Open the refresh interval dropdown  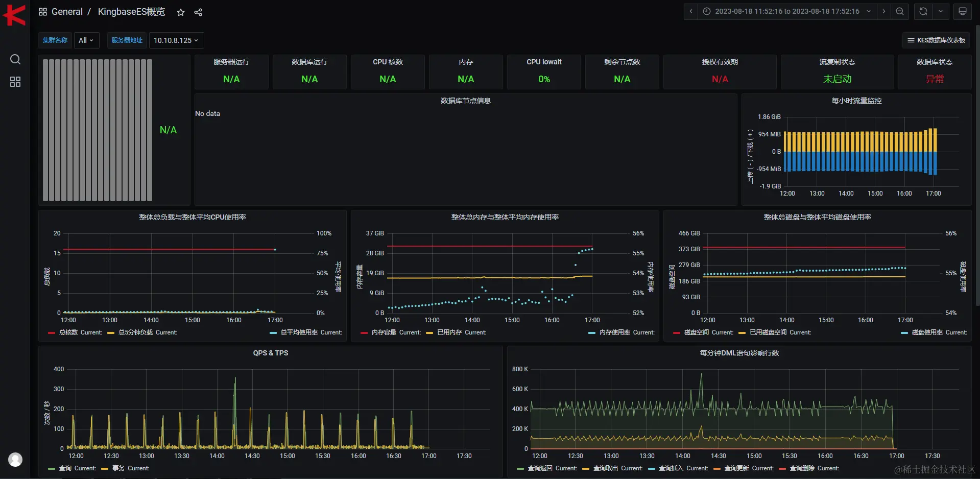point(941,11)
